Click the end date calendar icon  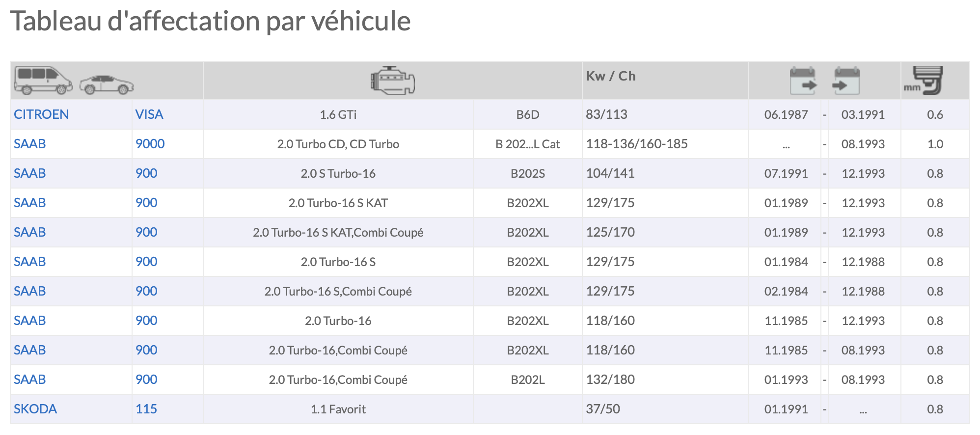pos(846,81)
